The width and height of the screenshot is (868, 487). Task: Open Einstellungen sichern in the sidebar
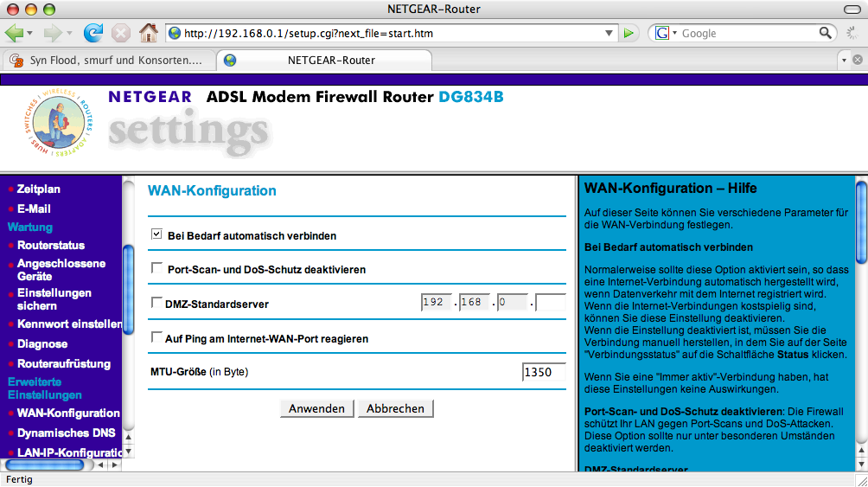54,299
